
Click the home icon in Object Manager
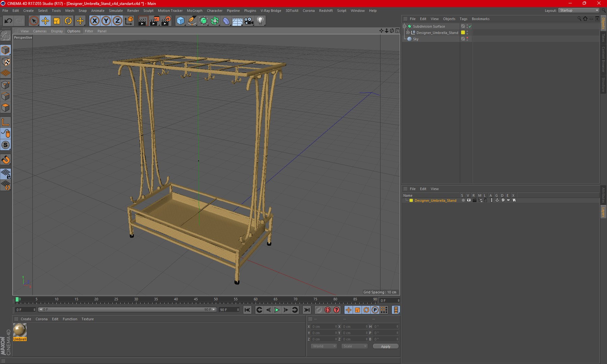(x=585, y=19)
